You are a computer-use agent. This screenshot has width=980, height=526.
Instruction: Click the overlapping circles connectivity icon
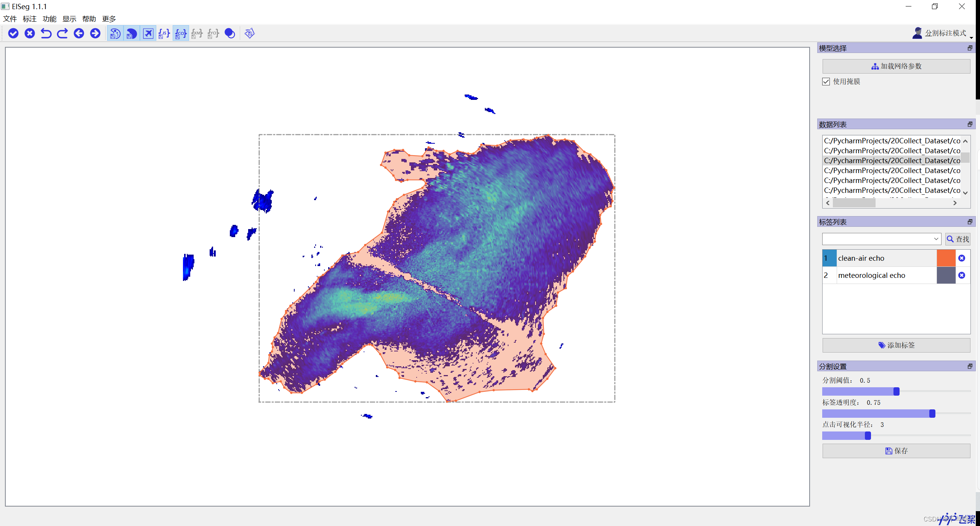[230, 34]
